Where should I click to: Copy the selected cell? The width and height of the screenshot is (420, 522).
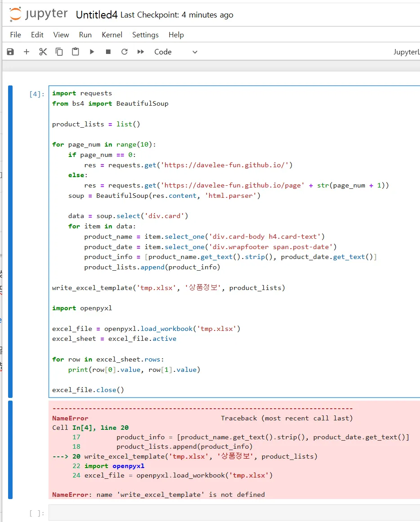tap(59, 52)
